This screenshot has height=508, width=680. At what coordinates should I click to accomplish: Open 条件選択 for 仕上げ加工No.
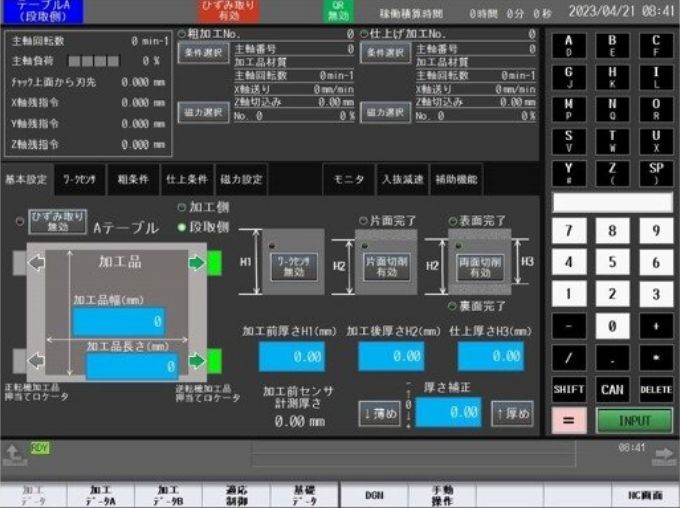(x=387, y=54)
